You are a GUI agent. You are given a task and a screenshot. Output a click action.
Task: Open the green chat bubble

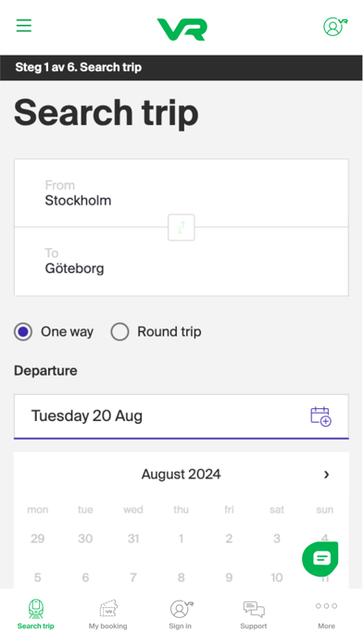point(320,559)
